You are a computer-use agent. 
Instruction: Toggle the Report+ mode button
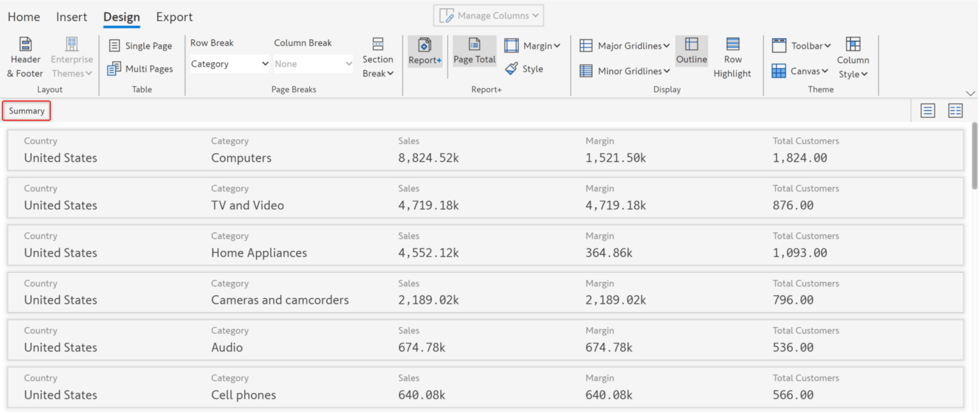(x=425, y=52)
